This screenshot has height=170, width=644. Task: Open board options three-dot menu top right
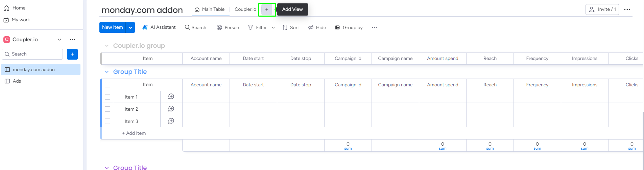[627, 9]
